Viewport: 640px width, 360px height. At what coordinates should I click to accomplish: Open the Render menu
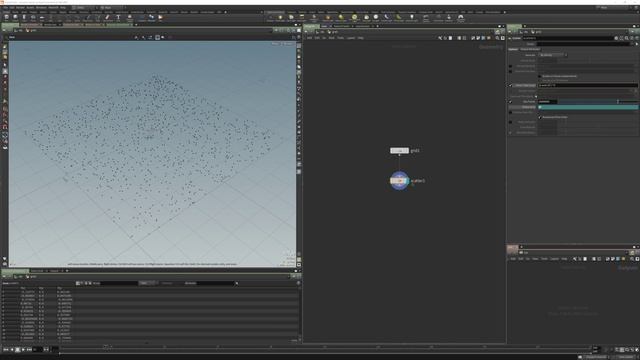(x=20, y=7)
